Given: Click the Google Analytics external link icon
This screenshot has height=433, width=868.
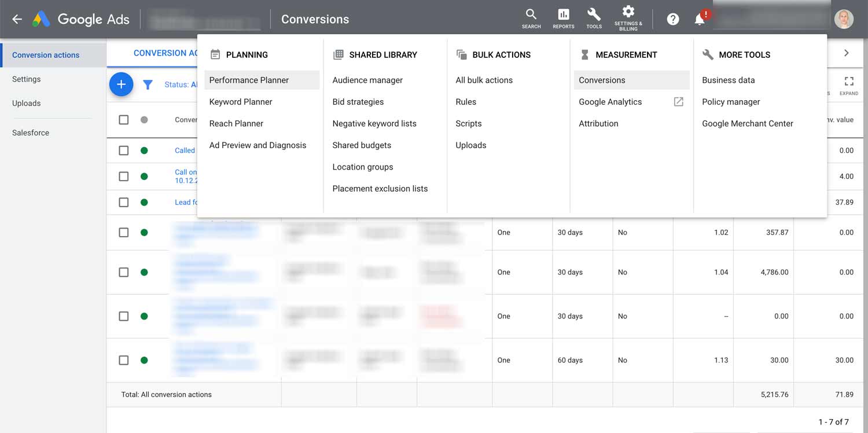Looking at the screenshot, I should point(678,101).
